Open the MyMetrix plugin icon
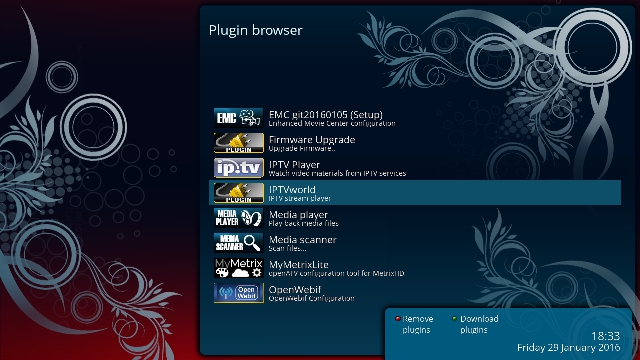Image resolution: width=640 pixels, height=360 pixels. pos(238,268)
